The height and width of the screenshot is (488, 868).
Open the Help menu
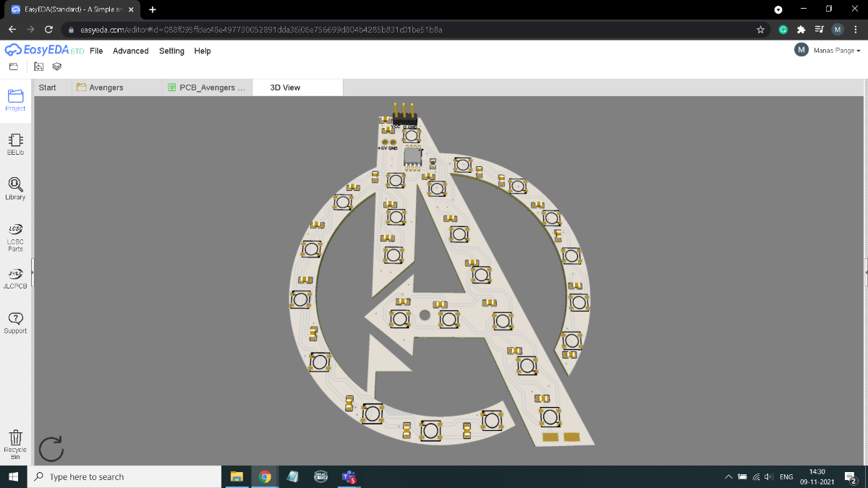pos(203,51)
